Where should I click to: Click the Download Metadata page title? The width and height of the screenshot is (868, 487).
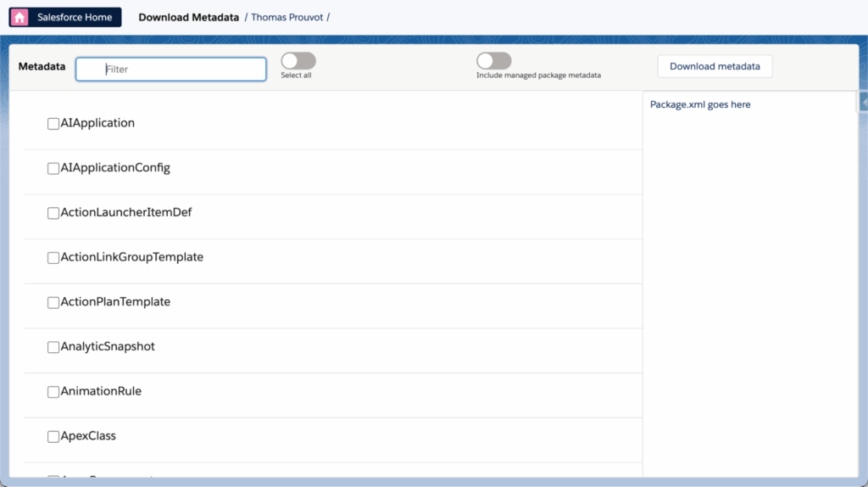[x=189, y=17]
